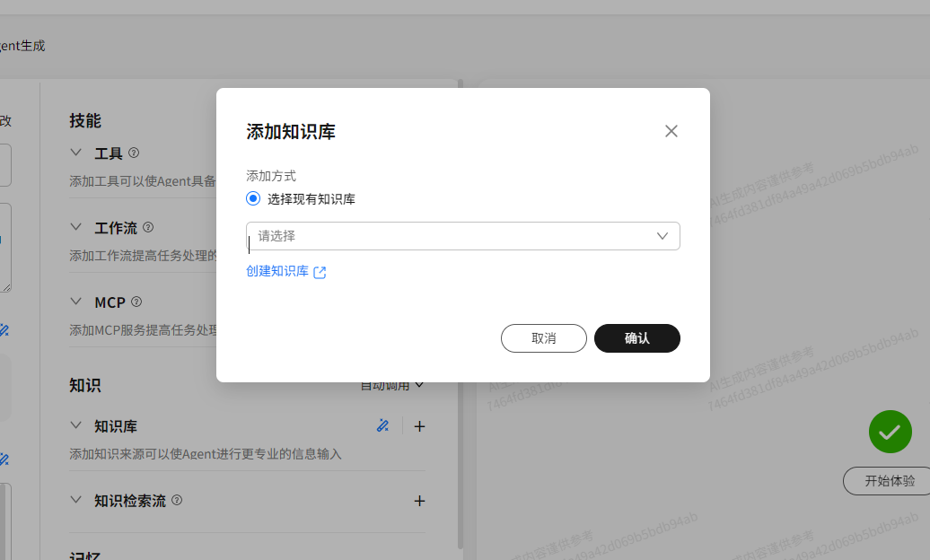This screenshot has height=560, width=930.
Task: Collapse the 工具 section
Action: (x=75, y=152)
